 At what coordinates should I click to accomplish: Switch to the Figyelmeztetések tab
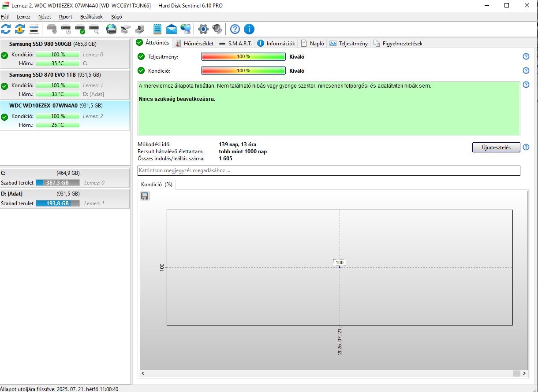coord(398,43)
